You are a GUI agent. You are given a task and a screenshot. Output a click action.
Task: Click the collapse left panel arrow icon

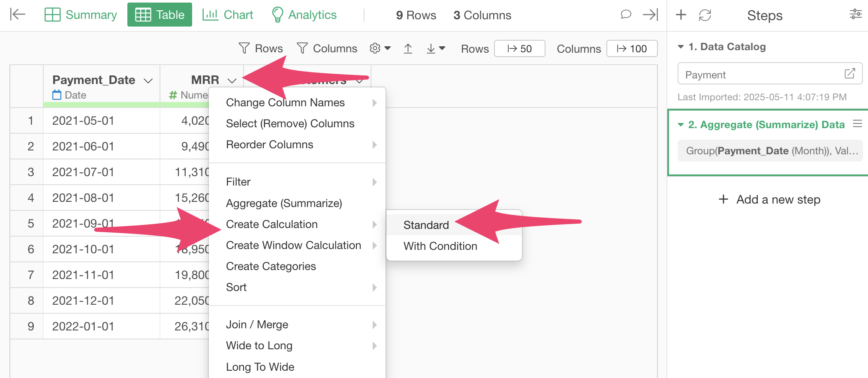point(18,15)
